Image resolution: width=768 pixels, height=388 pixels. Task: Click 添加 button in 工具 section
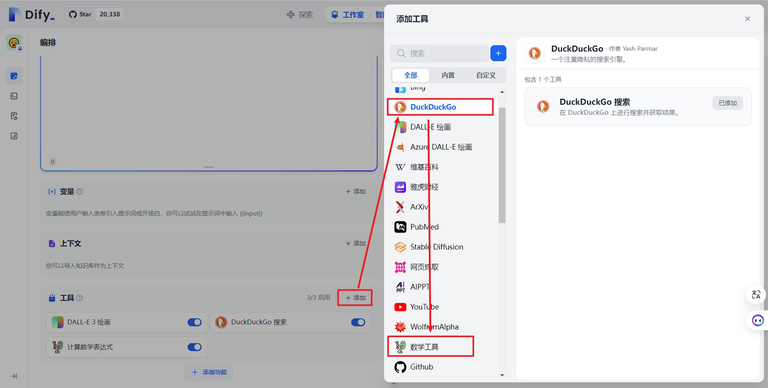tap(356, 297)
